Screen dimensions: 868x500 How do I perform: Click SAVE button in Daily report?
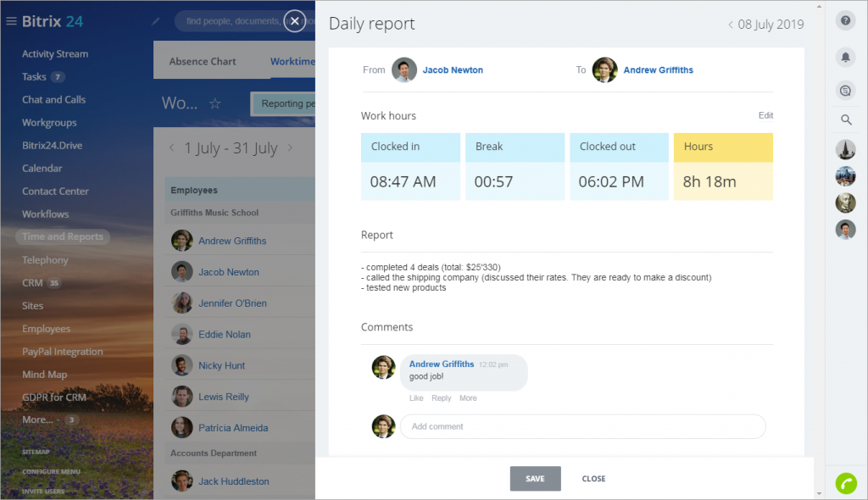coord(536,479)
